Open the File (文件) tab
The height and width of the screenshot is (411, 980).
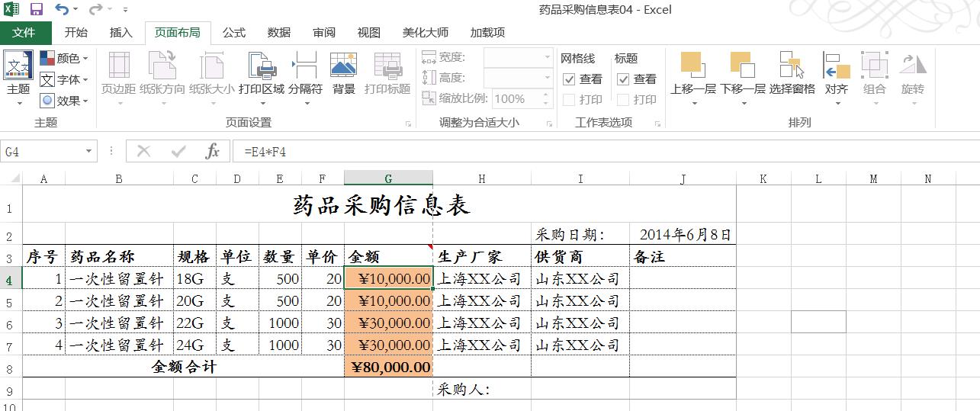(24, 33)
